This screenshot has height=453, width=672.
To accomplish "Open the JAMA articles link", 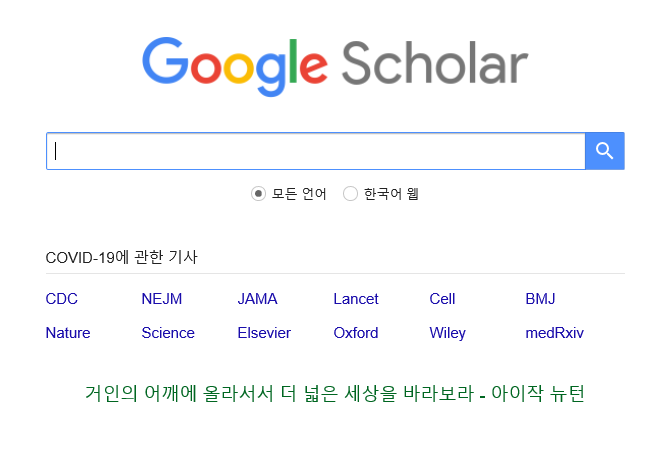I will [x=258, y=299].
